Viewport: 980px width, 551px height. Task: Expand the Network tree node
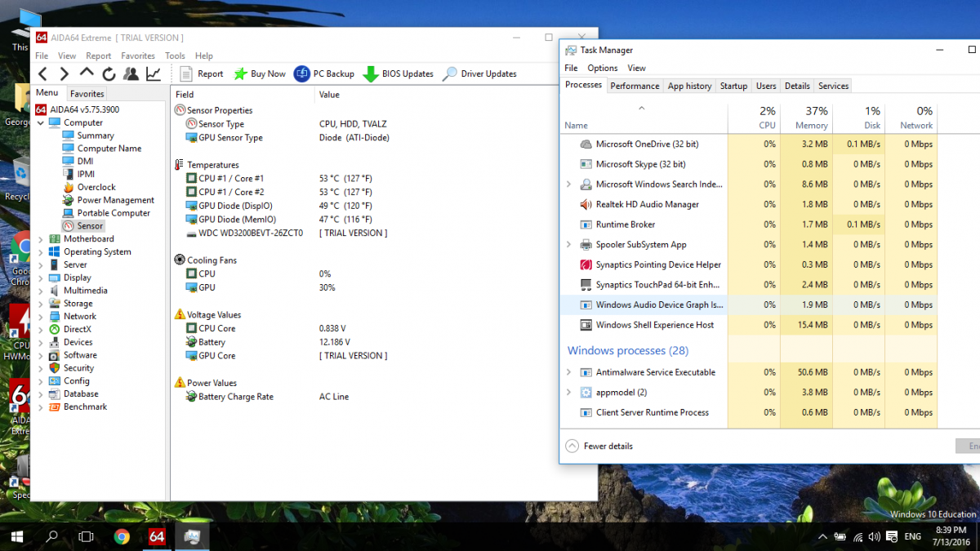(x=41, y=317)
